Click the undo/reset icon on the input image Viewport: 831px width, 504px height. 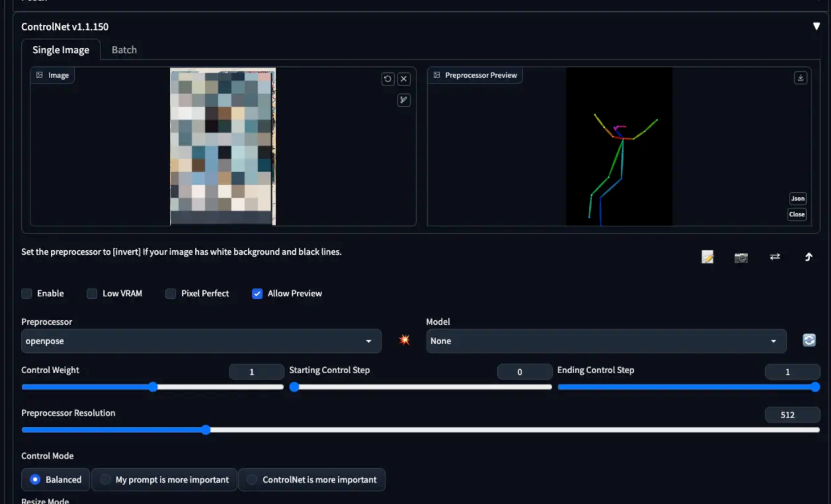tap(388, 79)
